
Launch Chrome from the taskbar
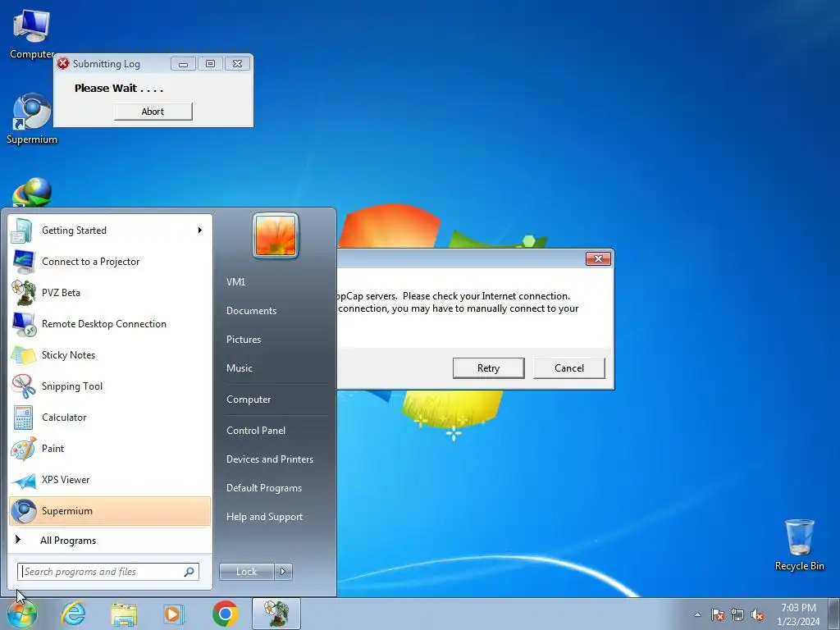click(x=226, y=614)
